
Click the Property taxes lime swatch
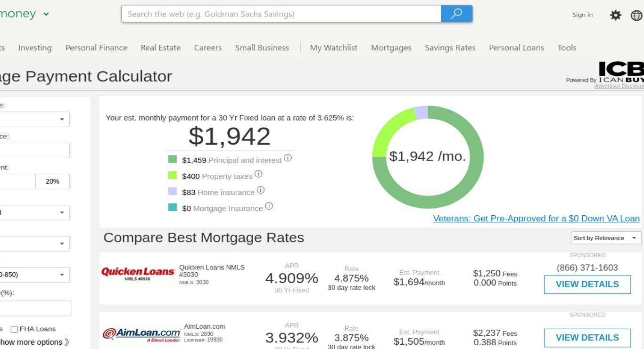173,175
